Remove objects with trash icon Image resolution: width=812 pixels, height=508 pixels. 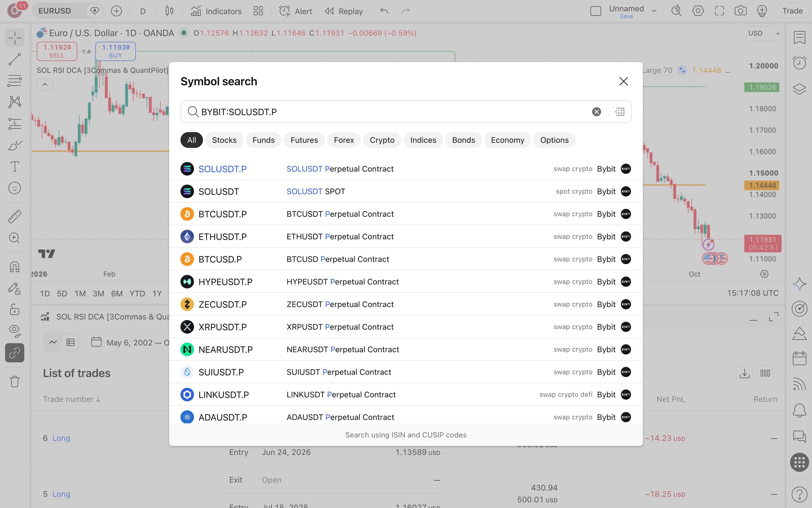coord(14,382)
